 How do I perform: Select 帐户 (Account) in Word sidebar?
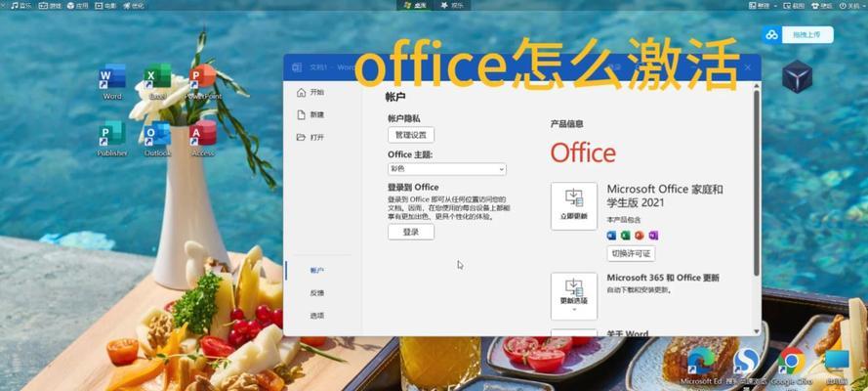pyautogui.click(x=317, y=270)
